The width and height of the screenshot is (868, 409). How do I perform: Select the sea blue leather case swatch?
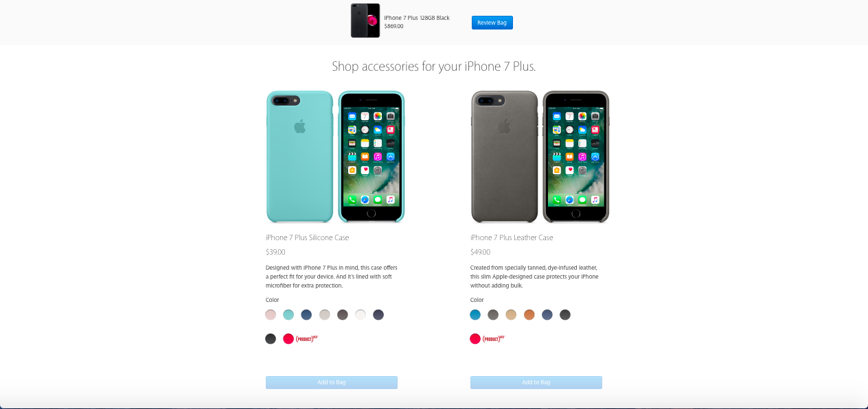coord(475,315)
